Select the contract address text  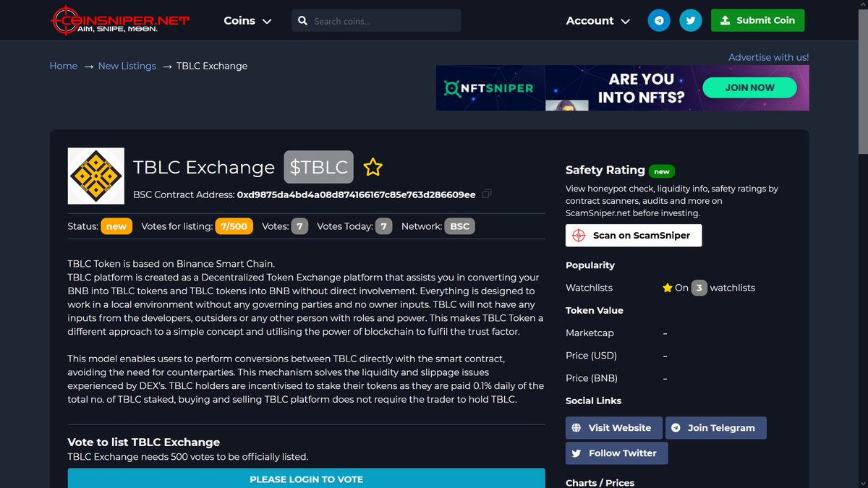coord(357,194)
